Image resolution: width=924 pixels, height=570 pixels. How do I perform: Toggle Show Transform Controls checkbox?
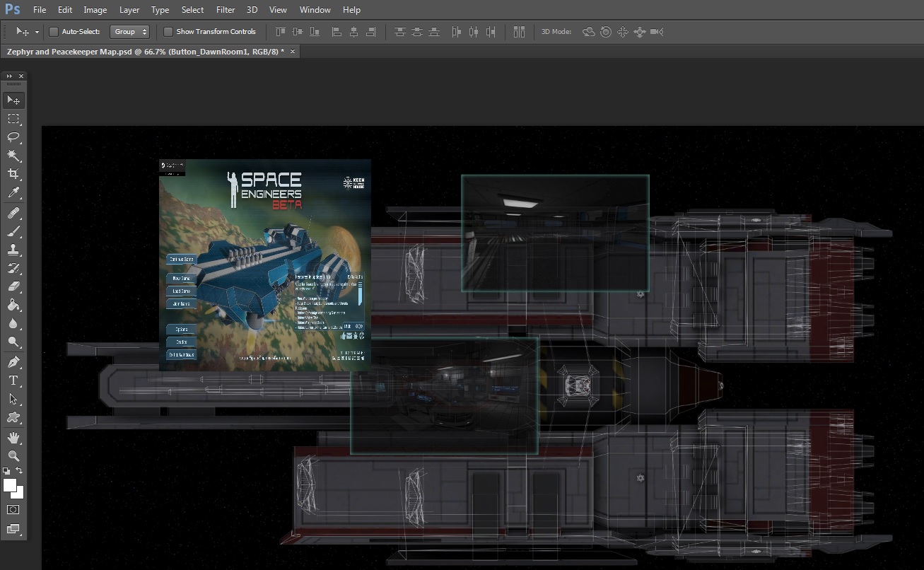168,32
